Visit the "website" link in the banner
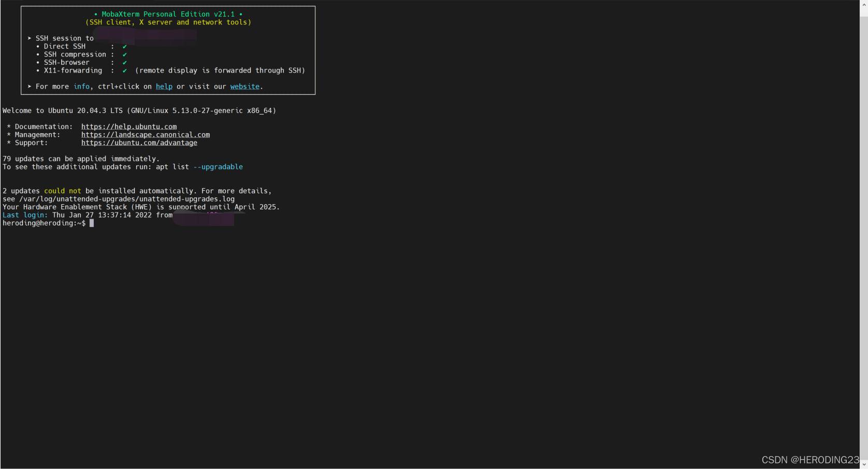868x469 pixels. (245, 87)
